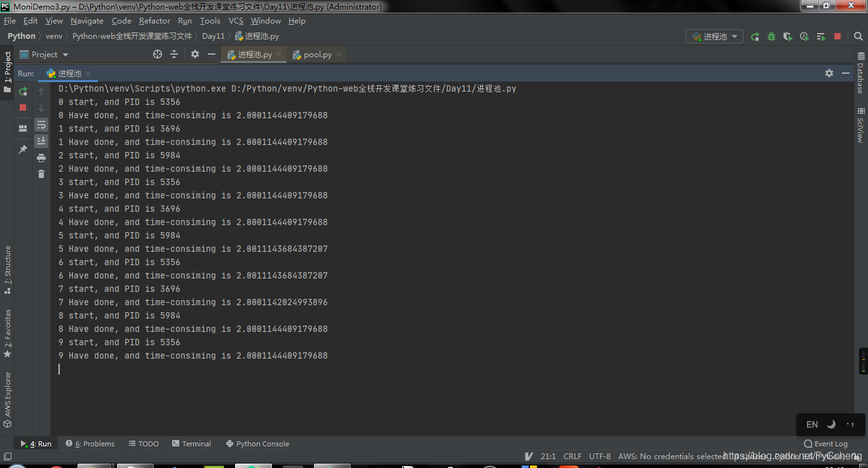
Task: Open the File menu
Action: (10, 21)
